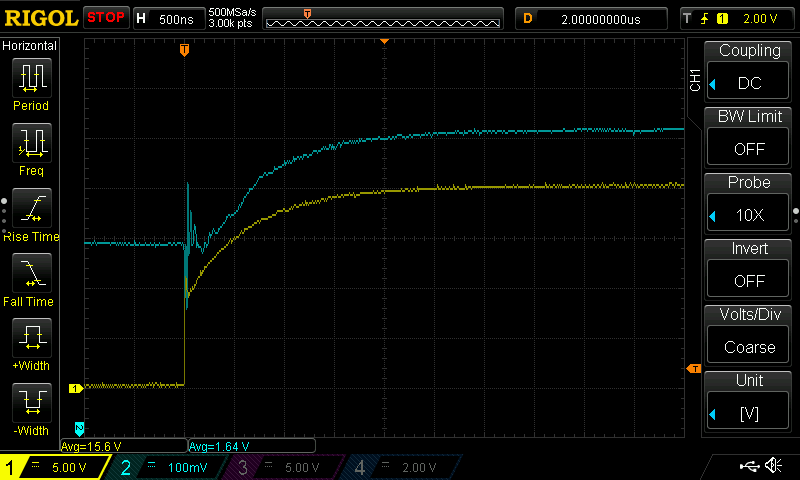Choose the Rise Time measurement icon

click(x=30, y=209)
